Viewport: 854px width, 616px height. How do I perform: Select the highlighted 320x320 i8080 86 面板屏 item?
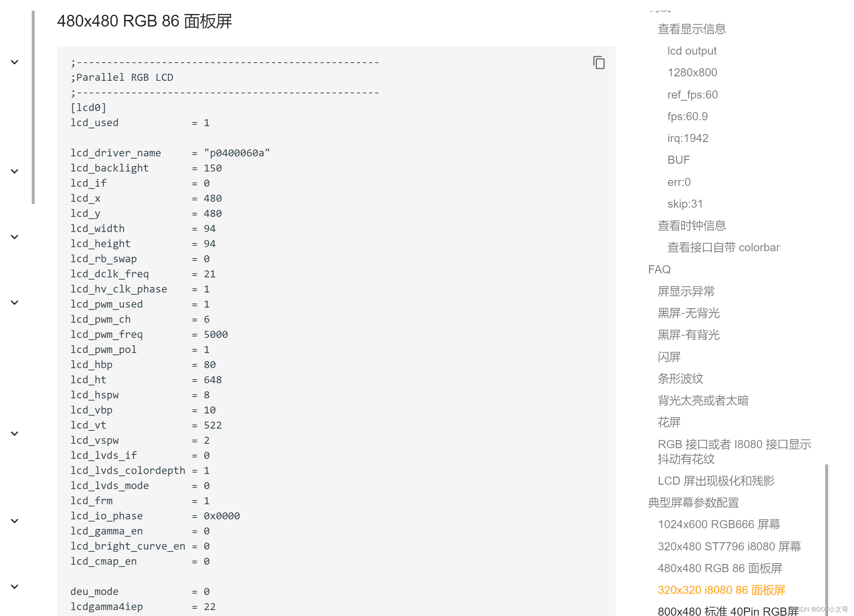tap(721, 590)
